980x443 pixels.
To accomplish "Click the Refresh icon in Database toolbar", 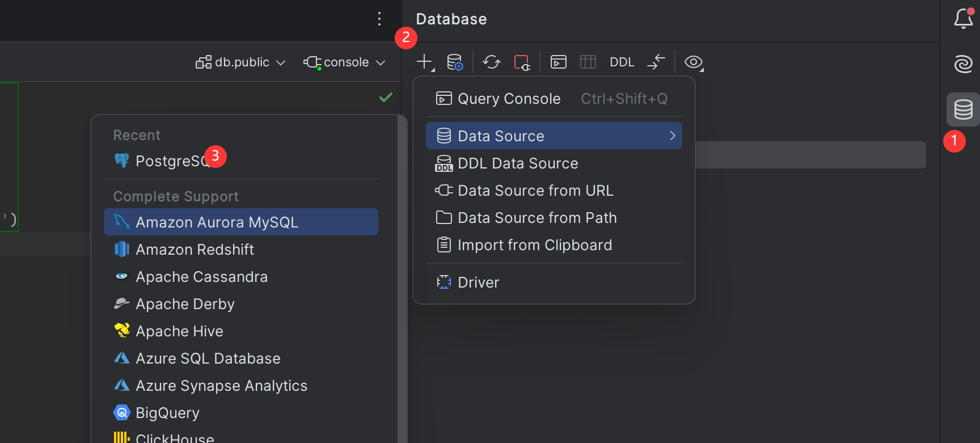I will click(x=491, y=62).
